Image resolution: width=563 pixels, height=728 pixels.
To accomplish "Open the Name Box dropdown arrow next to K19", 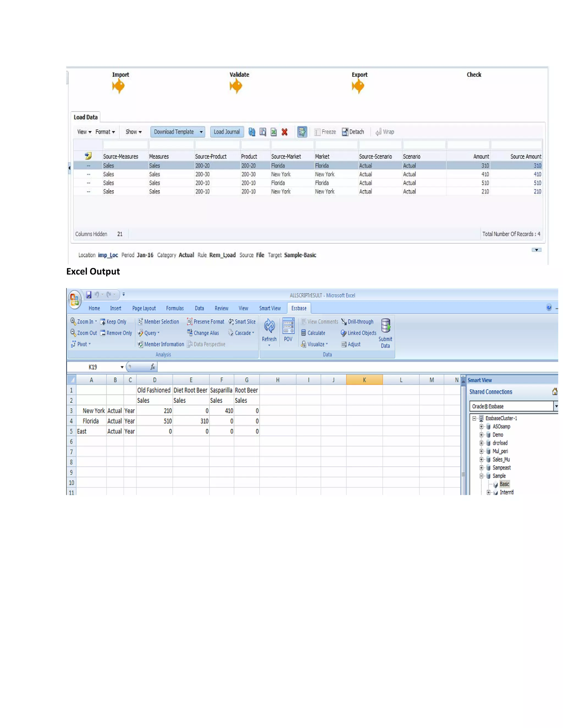I will pyautogui.click(x=122, y=367).
